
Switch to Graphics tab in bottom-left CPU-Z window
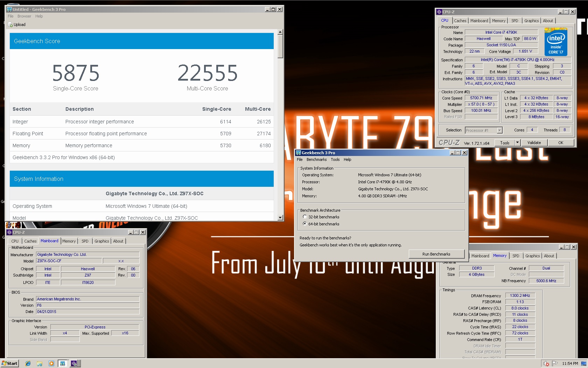pos(101,241)
